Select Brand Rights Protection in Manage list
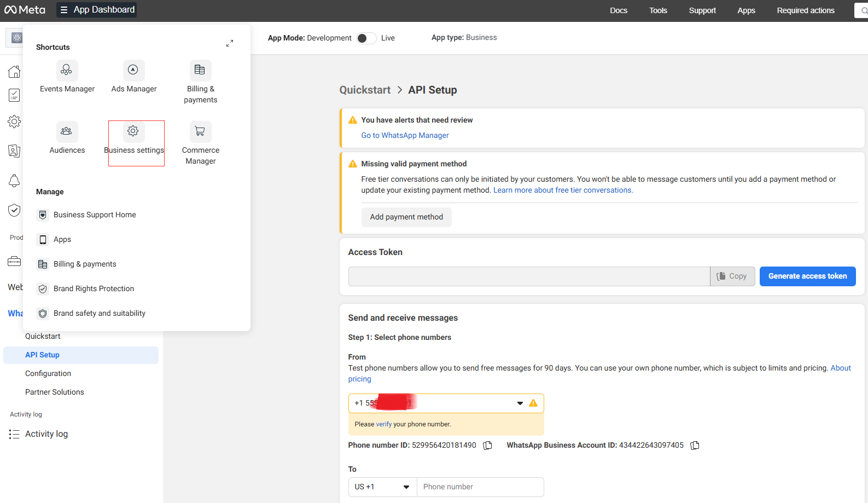This screenshot has height=503, width=868. point(94,288)
